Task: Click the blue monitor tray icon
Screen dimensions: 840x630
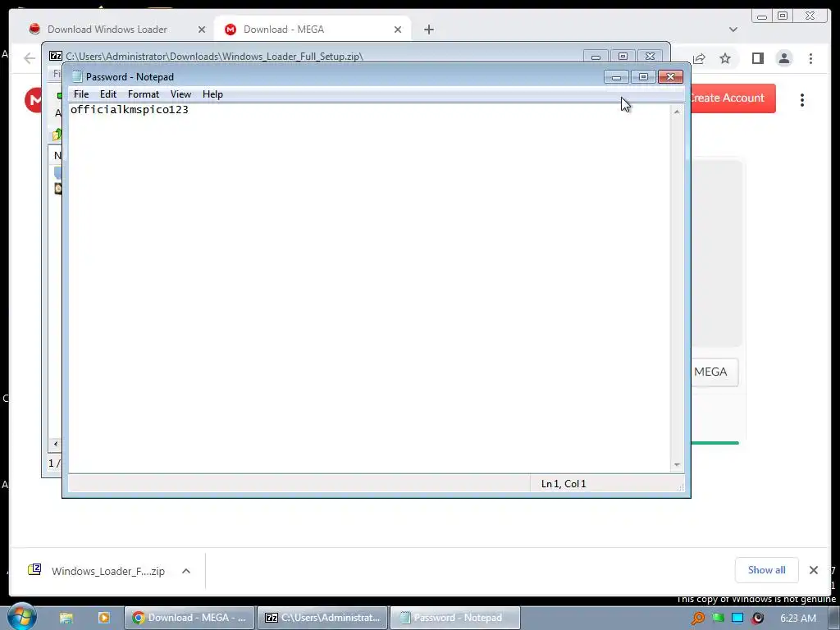Action: point(737,619)
